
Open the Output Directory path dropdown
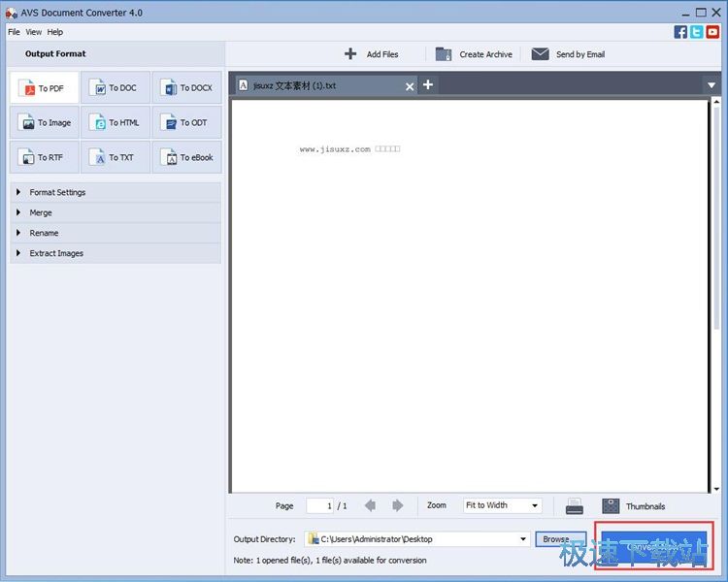click(523, 539)
